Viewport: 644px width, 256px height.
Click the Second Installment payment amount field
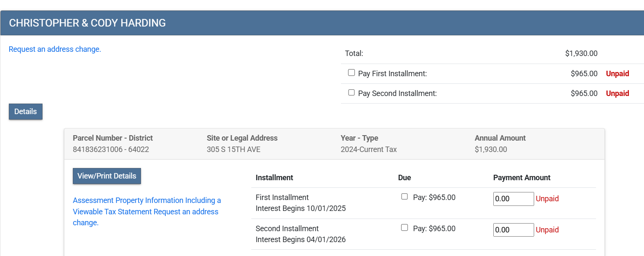pyautogui.click(x=513, y=230)
